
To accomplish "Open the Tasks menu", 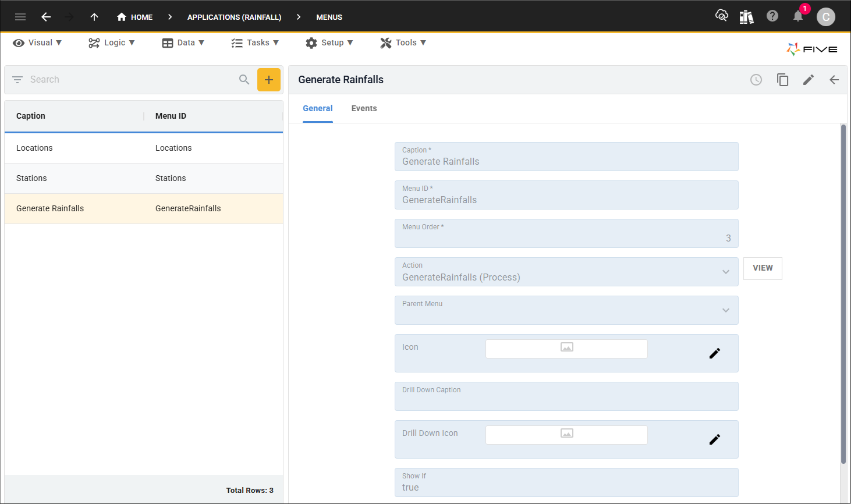I will [255, 42].
